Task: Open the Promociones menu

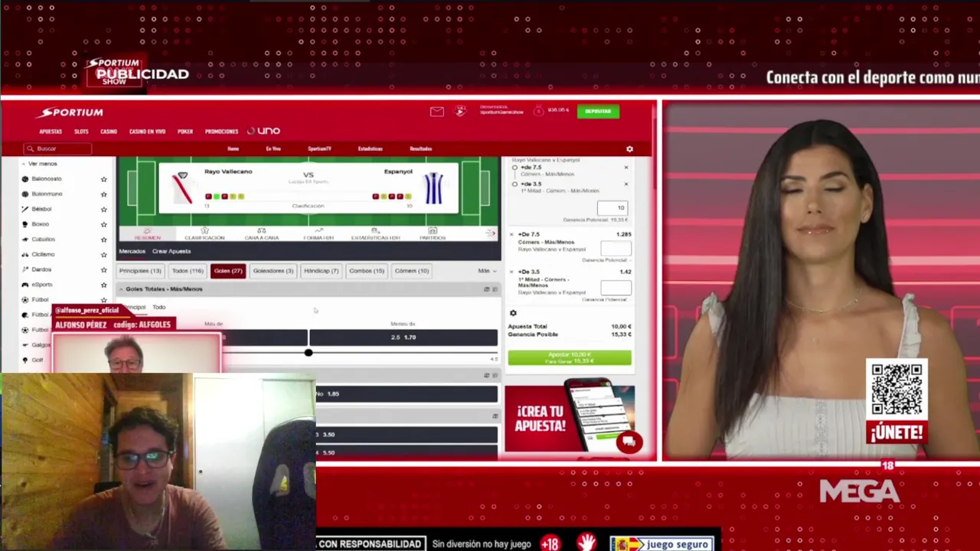Action: click(221, 132)
